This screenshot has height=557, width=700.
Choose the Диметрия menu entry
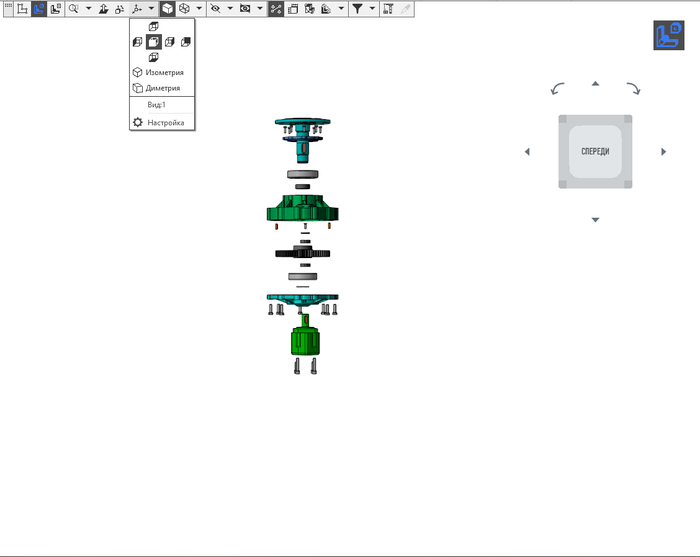coord(162,88)
